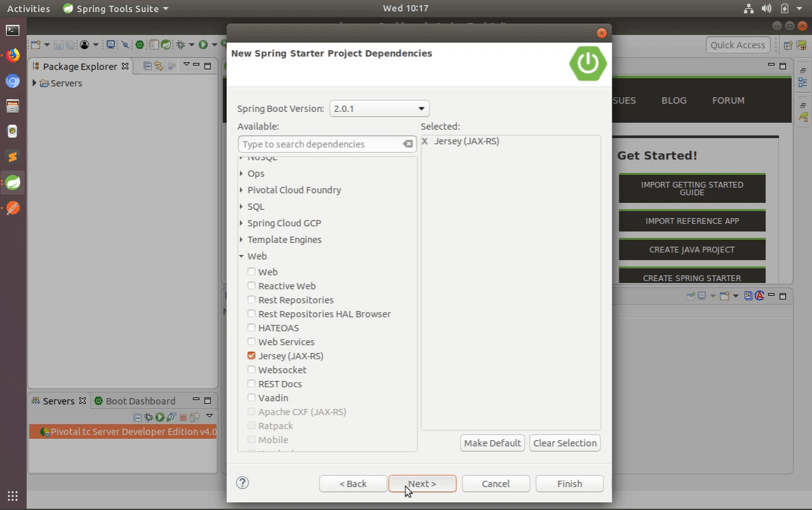Expand the Ops category
The image size is (812, 510).
click(241, 173)
